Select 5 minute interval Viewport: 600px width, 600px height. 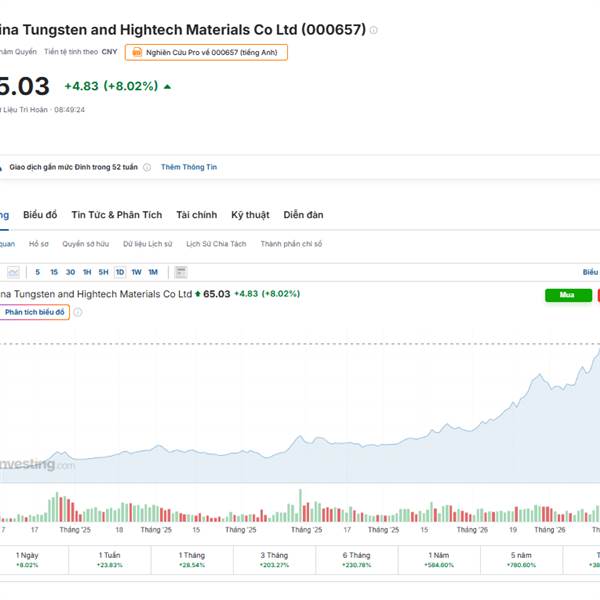[x=38, y=272]
